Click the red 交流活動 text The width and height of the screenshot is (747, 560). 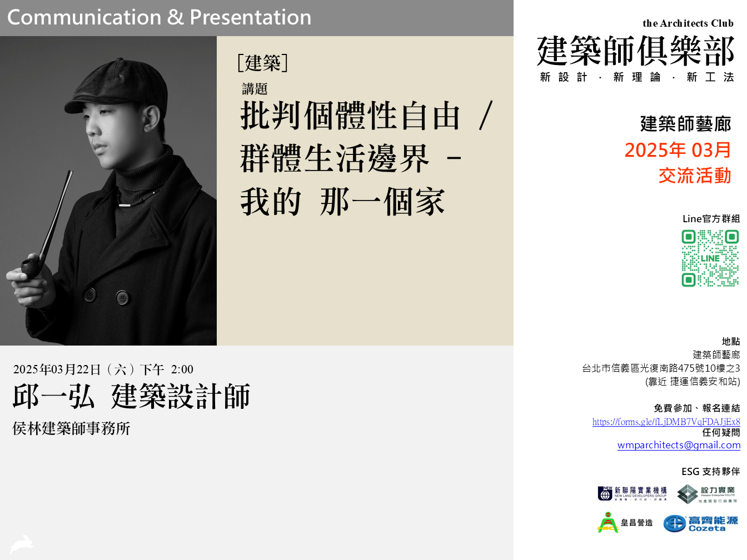pos(694,176)
